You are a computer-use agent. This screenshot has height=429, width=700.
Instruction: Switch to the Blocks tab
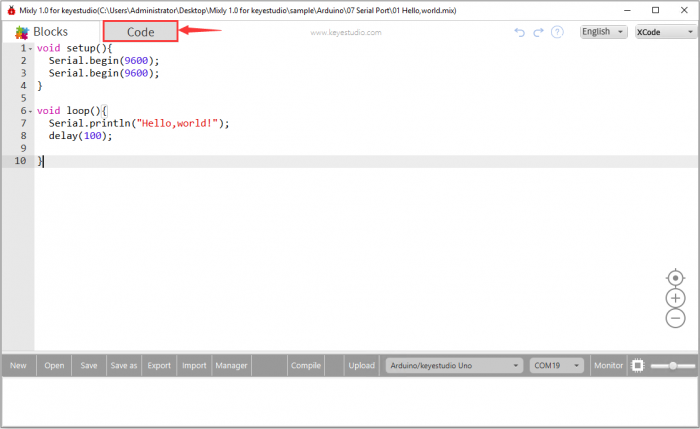click(42, 32)
